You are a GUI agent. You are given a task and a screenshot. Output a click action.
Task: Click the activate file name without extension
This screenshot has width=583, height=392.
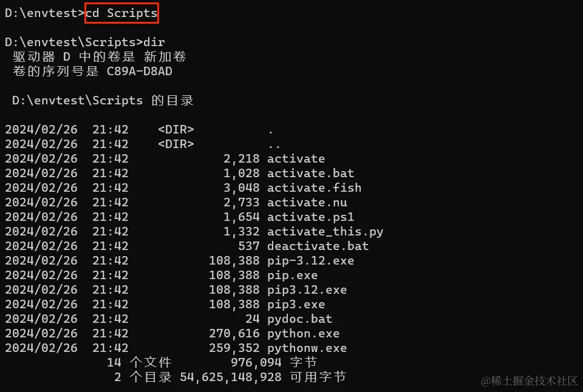tap(296, 158)
